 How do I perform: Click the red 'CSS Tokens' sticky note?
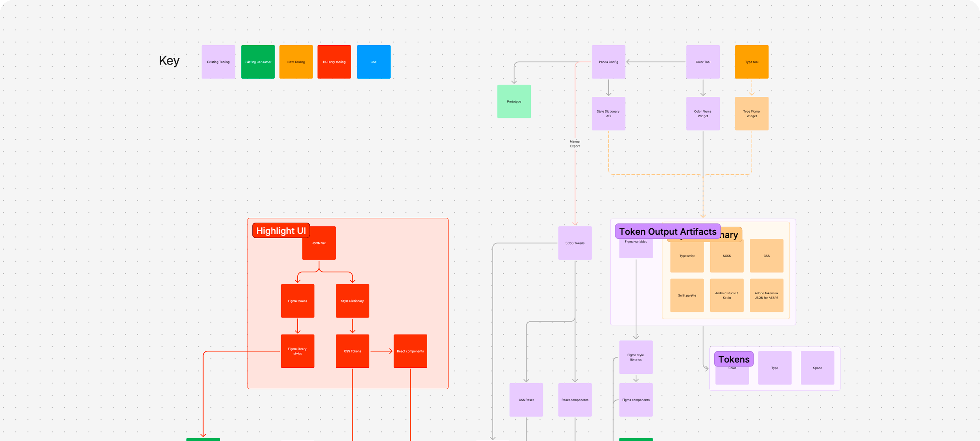click(352, 351)
